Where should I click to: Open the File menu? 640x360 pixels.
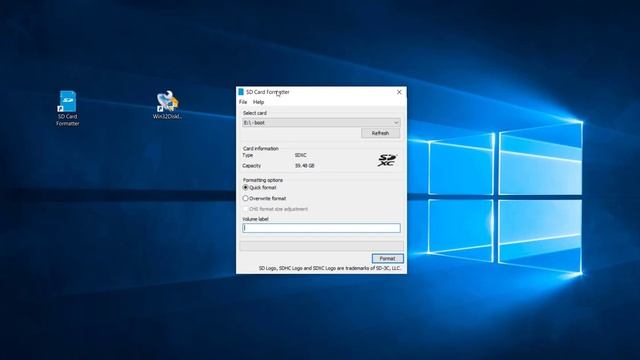coord(243,102)
